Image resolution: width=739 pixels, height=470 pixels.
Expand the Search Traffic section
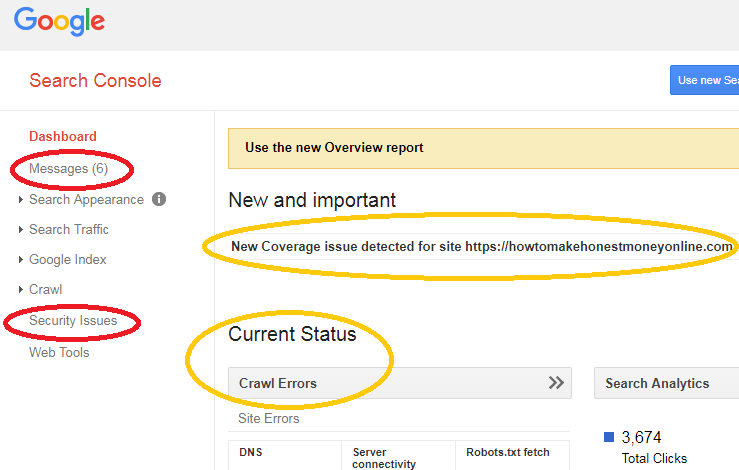(21, 230)
